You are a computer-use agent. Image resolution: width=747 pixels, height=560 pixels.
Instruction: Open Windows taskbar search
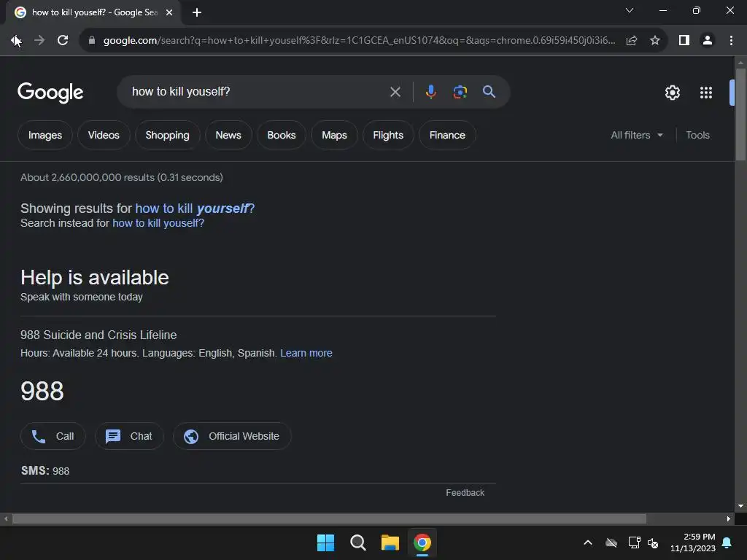pyautogui.click(x=357, y=542)
